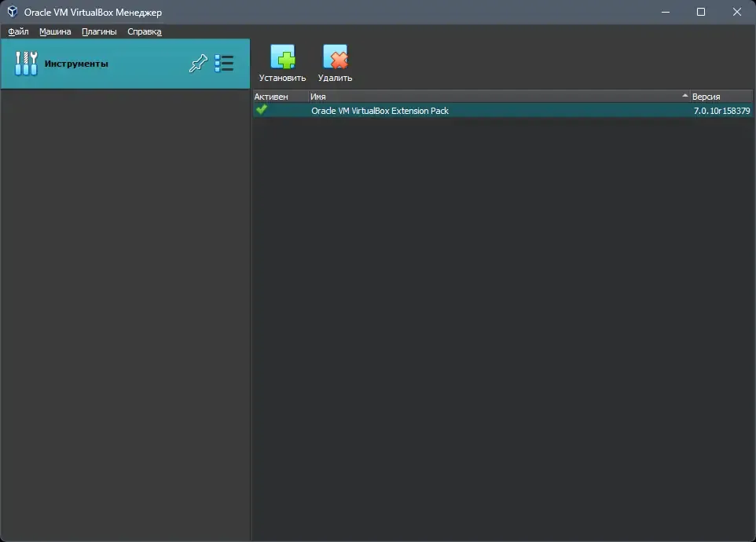Click version 7.0.10r158379 cell
The width and height of the screenshot is (756, 542).
pyautogui.click(x=721, y=111)
